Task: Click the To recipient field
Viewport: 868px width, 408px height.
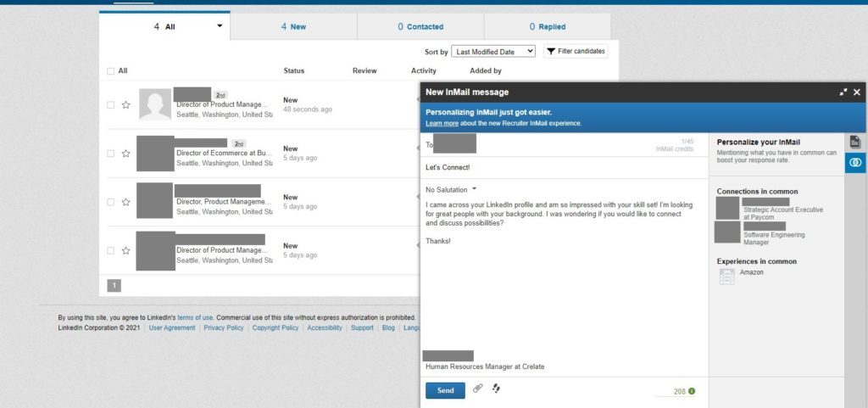Action: pos(564,144)
